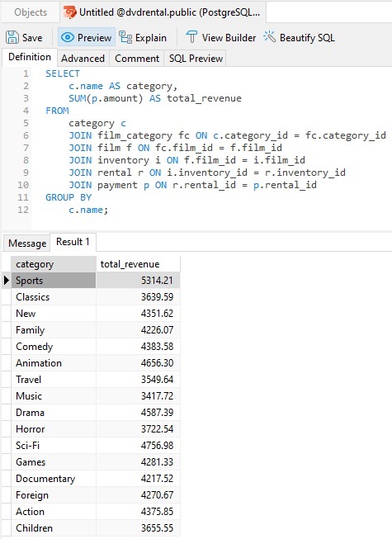Select the Untitled @dvdrental.public tab
Screen dimensions: 392x539
(x=163, y=12)
